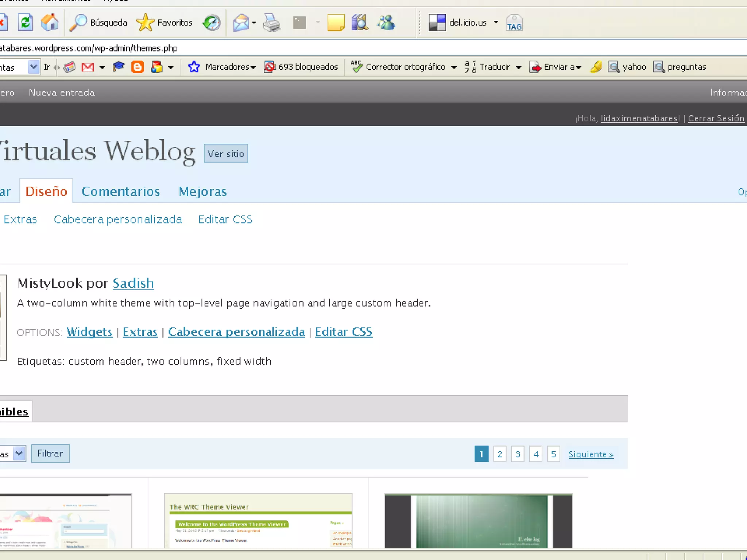Open the Mejoras tab
Image resolution: width=747 pixels, height=560 pixels.
[202, 191]
